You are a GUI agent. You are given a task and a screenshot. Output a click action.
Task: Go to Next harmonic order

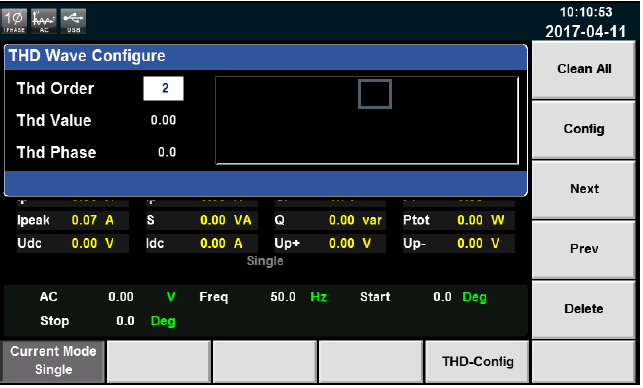[584, 189]
